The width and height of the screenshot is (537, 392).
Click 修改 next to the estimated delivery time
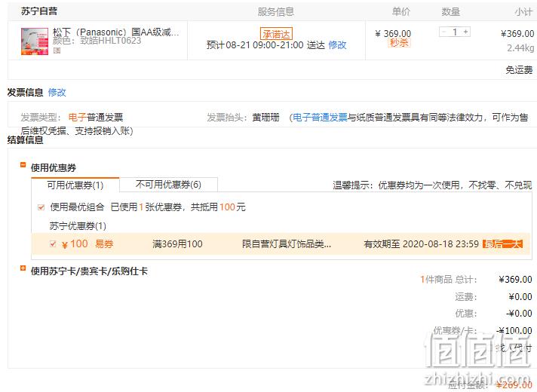pos(337,45)
